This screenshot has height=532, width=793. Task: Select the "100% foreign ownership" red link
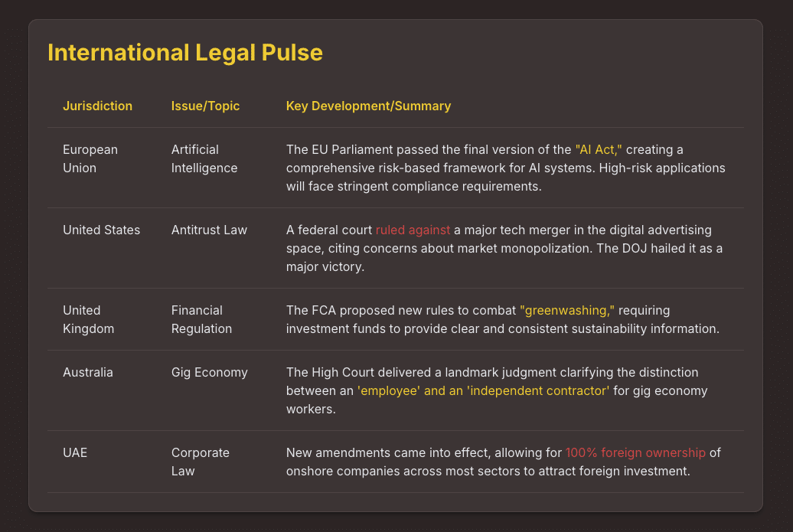(x=635, y=452)
